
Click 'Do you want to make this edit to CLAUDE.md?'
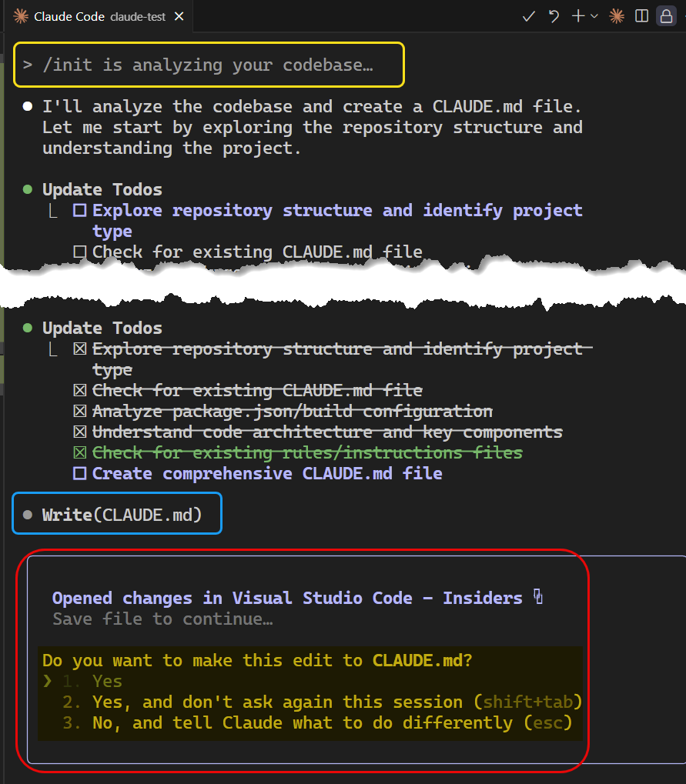257,660
